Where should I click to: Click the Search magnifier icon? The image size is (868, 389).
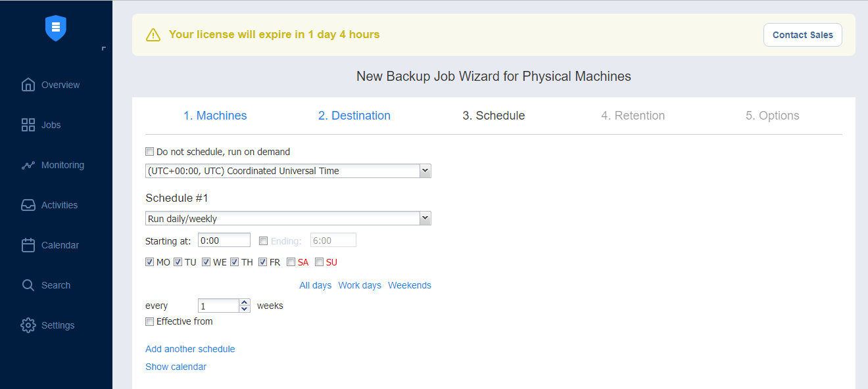click(x=28, y=285)
